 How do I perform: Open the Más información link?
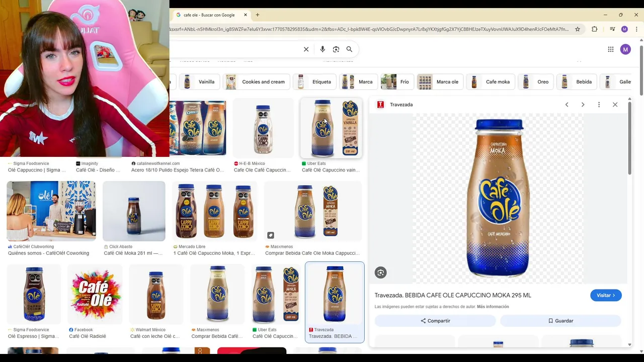(493, 307)
